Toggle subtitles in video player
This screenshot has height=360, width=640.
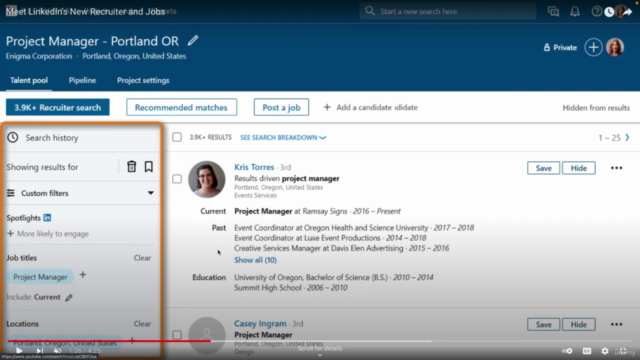point(587,351)
